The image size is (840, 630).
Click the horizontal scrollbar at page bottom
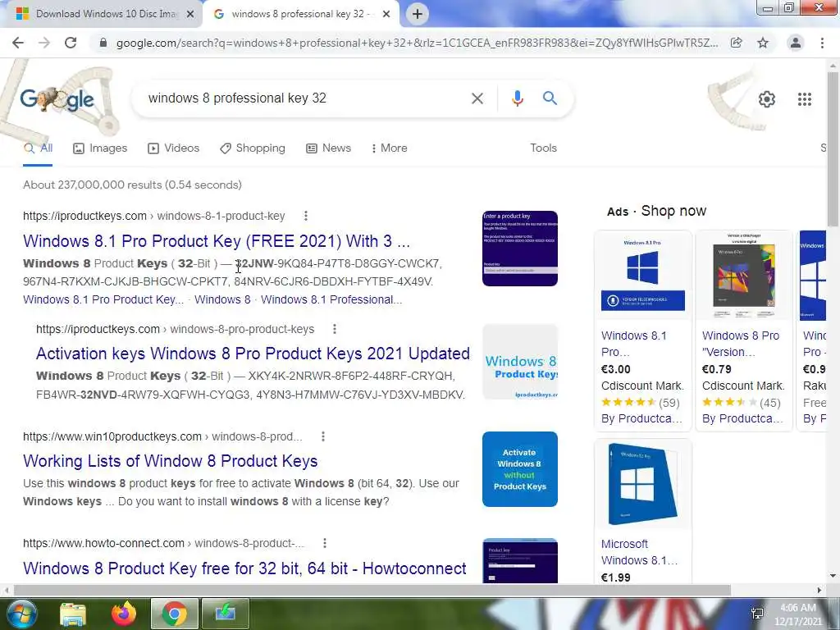point(372,591)
